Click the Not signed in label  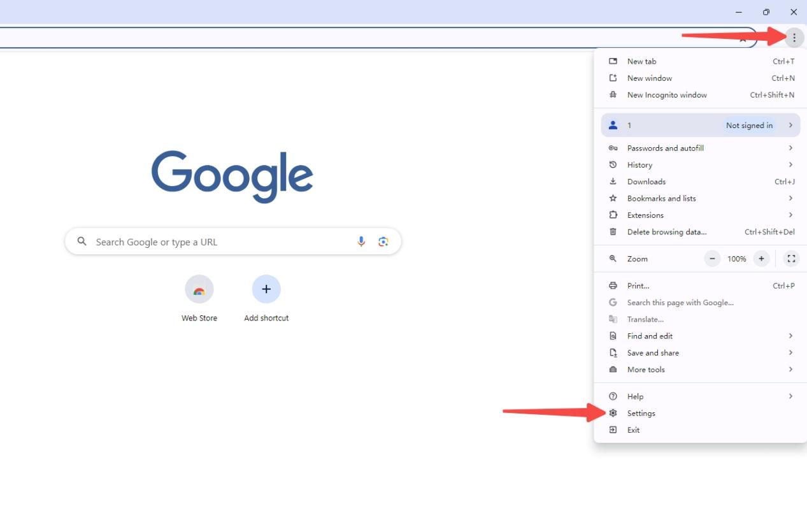click(x=749, y=126)
